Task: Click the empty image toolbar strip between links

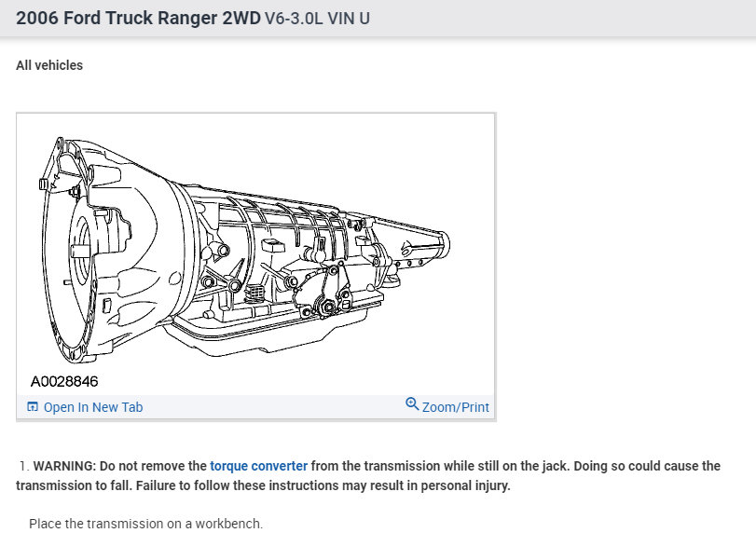Action: (x=274, y=407)
